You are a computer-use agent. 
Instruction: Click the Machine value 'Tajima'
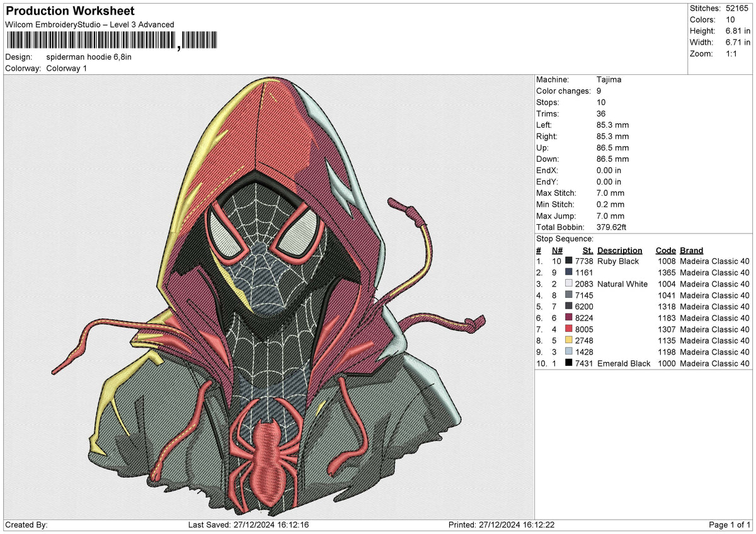click(x=609, y=80)
